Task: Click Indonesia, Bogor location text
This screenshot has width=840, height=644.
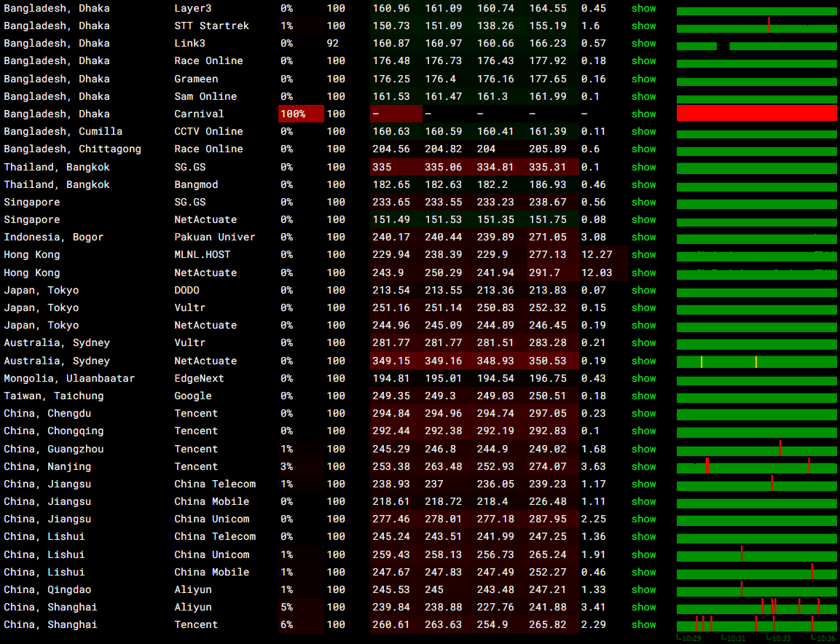Action: [54, 237]
